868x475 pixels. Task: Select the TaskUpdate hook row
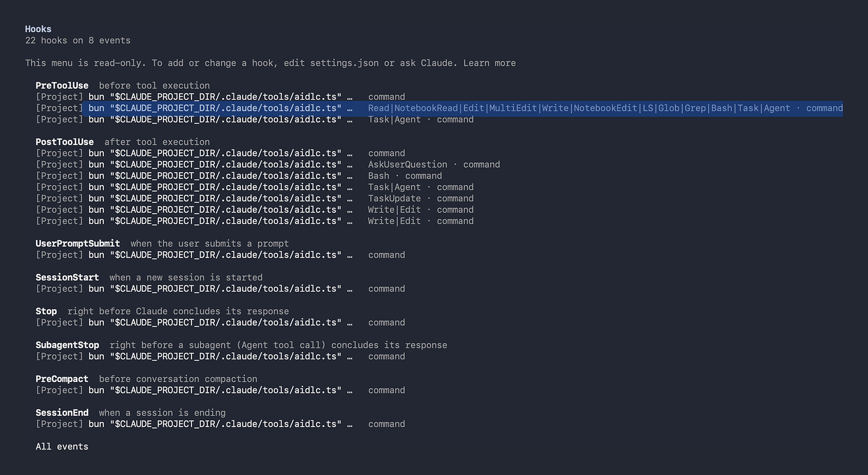[x=254, y=198]
